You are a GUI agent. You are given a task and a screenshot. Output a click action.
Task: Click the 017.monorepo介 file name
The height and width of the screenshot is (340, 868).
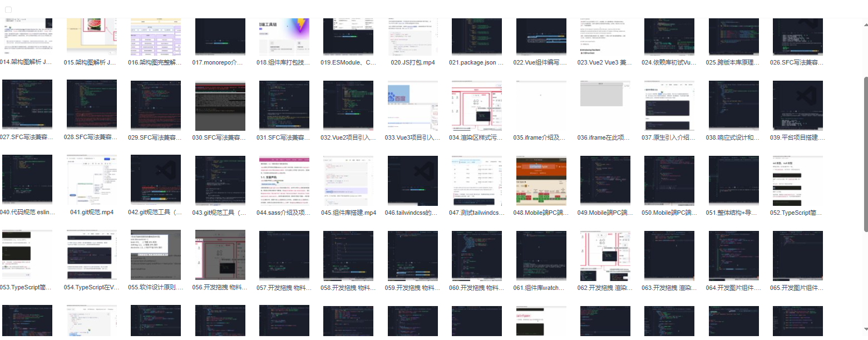coord(220,62)
